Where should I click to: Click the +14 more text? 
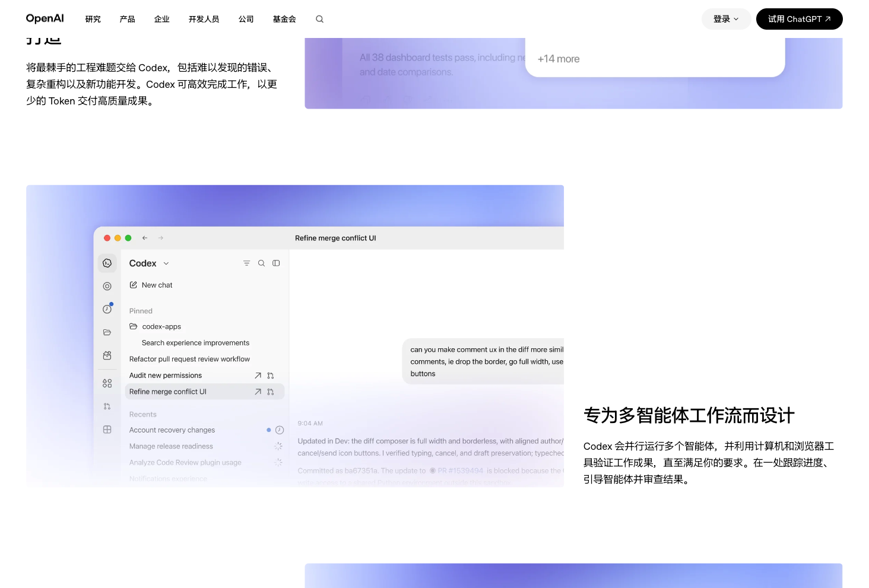[x=559, y=59]
